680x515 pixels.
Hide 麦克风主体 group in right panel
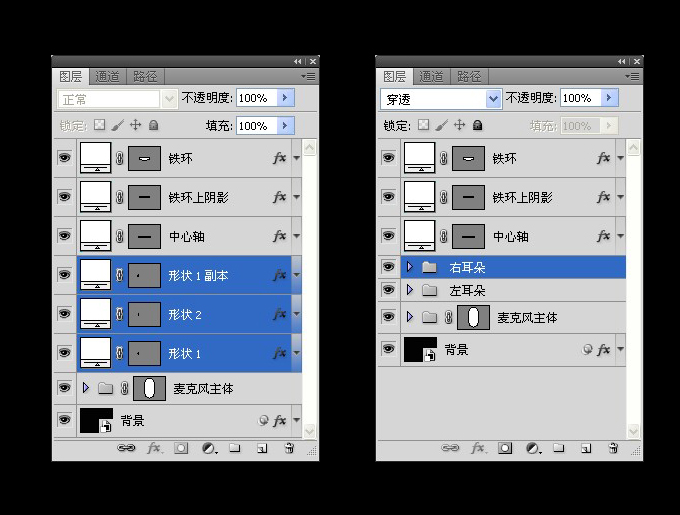click(x=389, y=317)
